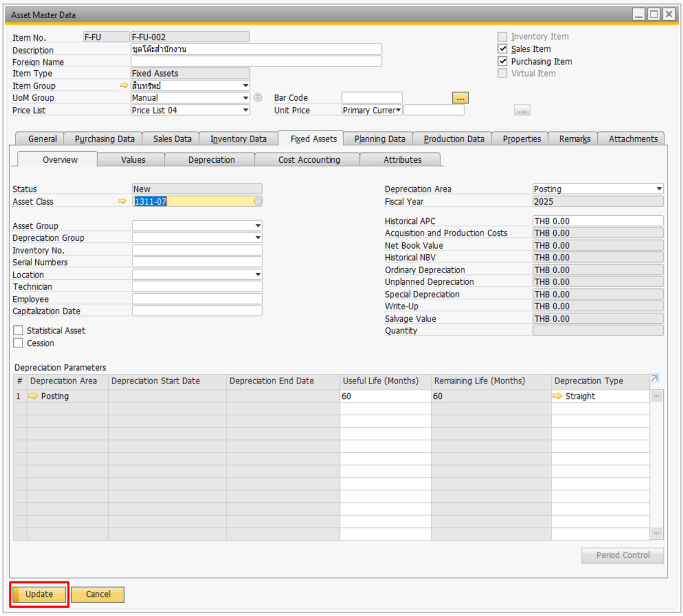The width and height of the screenshot is (683, 616).
Task: Uncheck the Purchasing Item checkbox
Action: [502, 62]
